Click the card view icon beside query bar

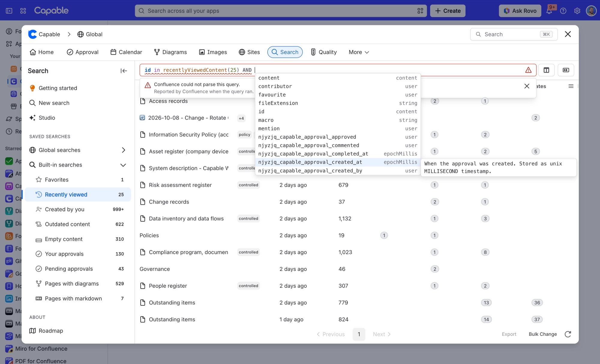(566, 70)
